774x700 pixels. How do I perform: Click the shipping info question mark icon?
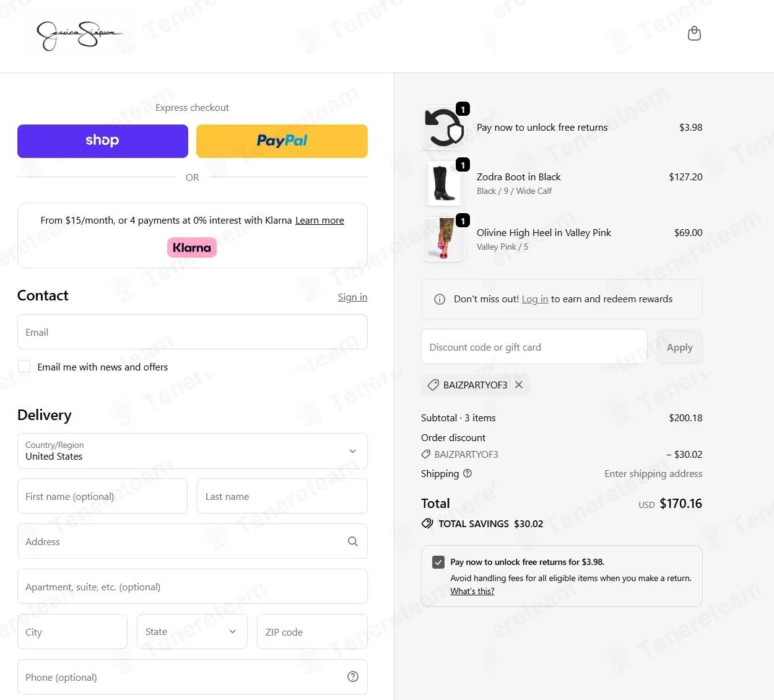tap(467, 473)
